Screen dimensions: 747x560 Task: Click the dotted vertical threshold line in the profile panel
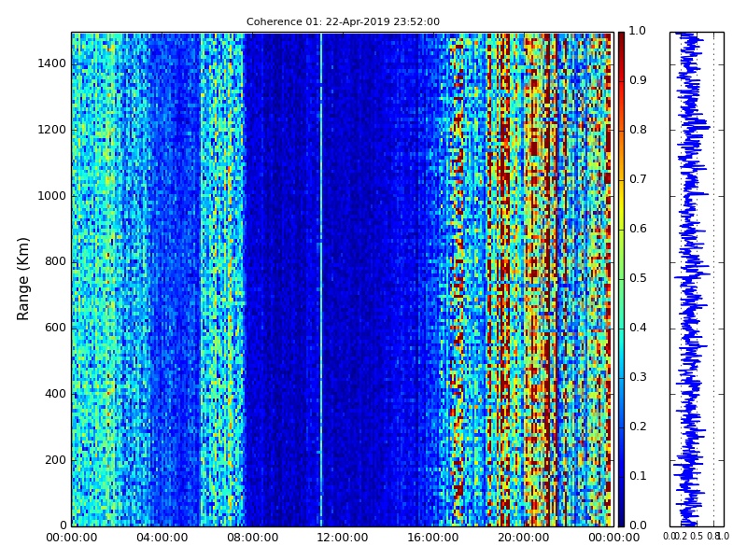pyautogui.click(x=713, y=279)
